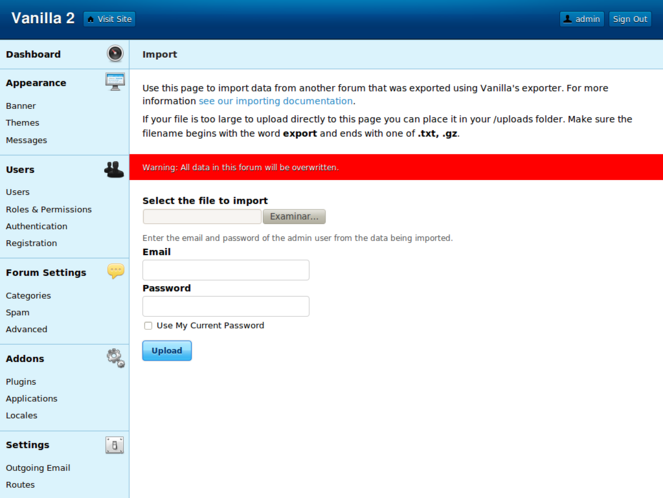Screen dimensions: 663x498
Task: Open the Themes menu item
Action: tap(23, 123)
